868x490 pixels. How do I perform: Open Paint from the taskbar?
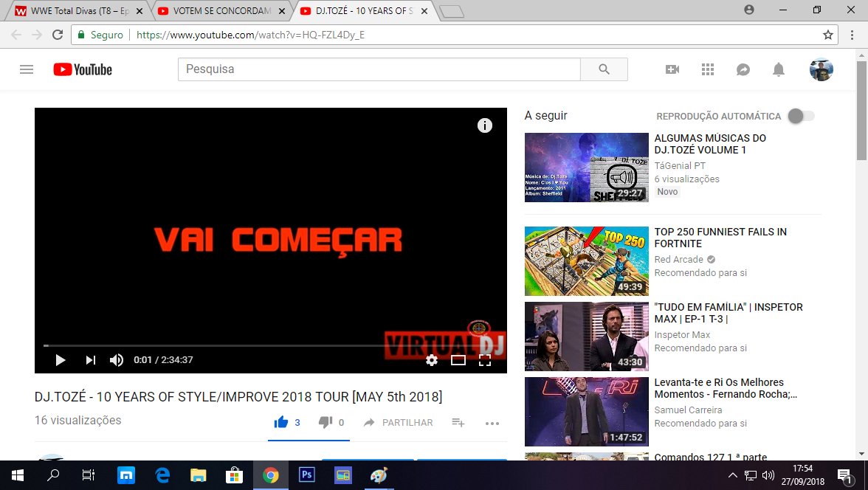[x=379, y=475]
